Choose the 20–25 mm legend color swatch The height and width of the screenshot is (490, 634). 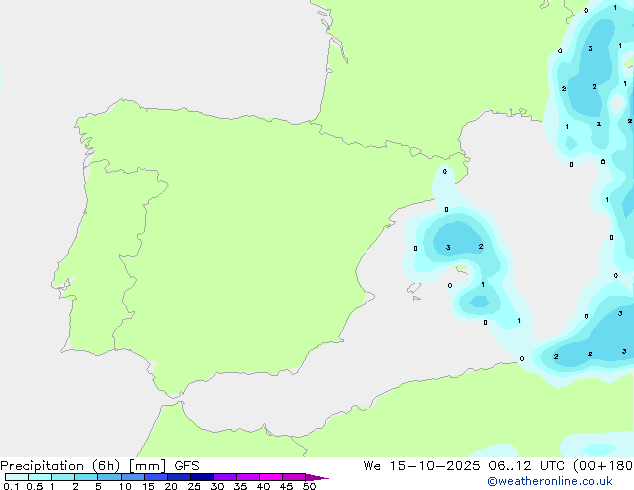(178, 477)
